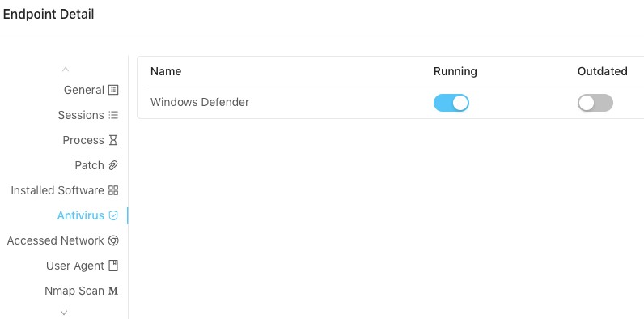
Task: Click the General list icon
Action: [x=113, y=90]
